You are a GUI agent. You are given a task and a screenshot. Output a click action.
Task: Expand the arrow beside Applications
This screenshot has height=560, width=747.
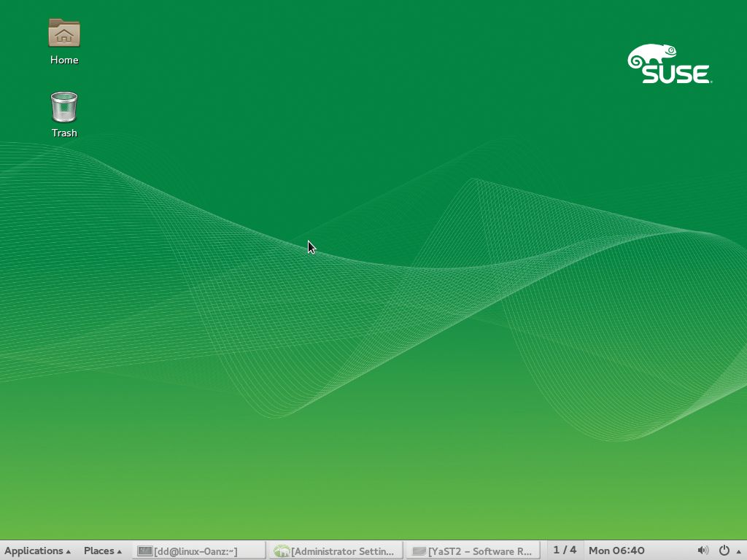(69, 551)
